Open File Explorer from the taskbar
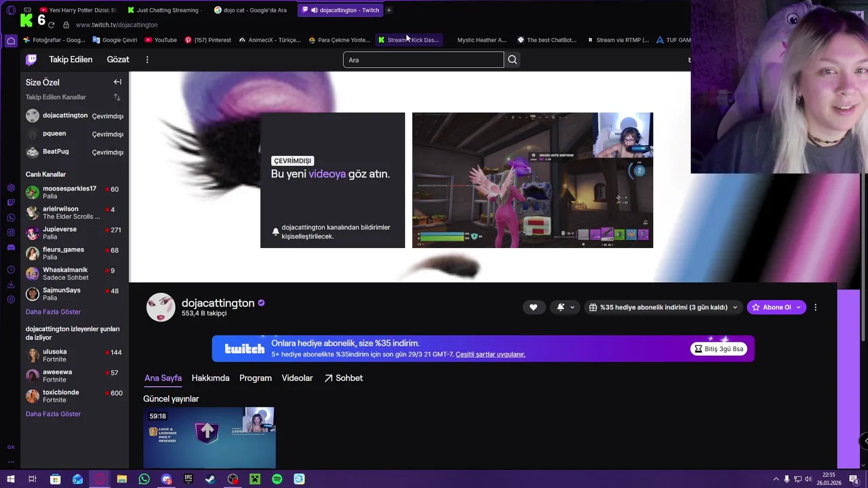Image resolution: width=868 pixels, height=488 pixels. pyautogui.click(x=122, y=479)
